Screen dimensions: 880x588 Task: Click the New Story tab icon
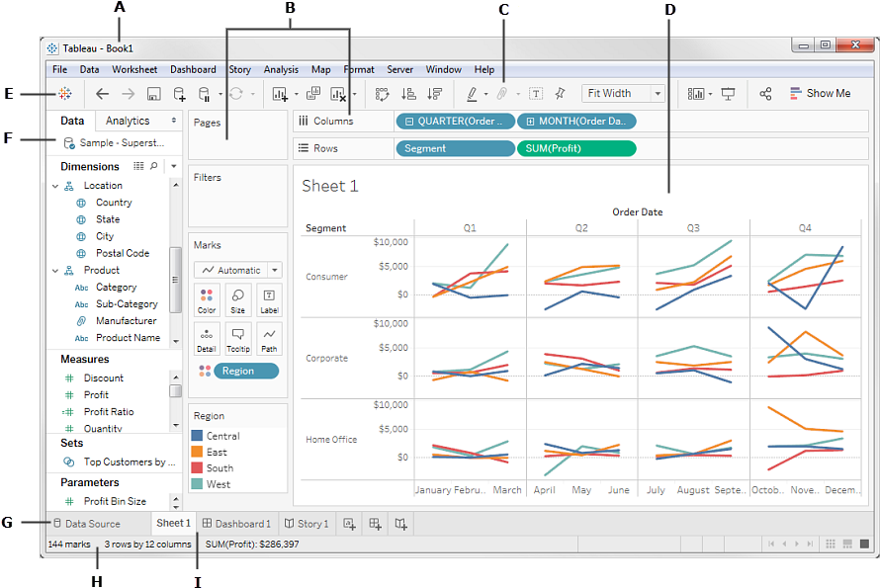click(x=400, y=524)
